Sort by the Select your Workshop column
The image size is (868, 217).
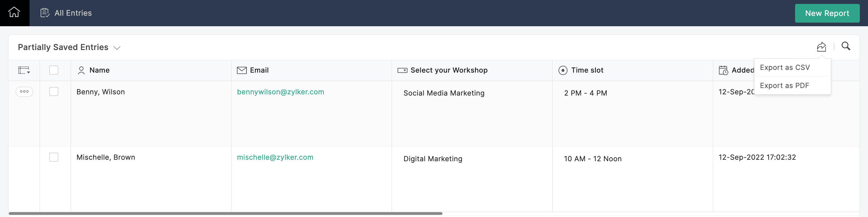[448, 70]
